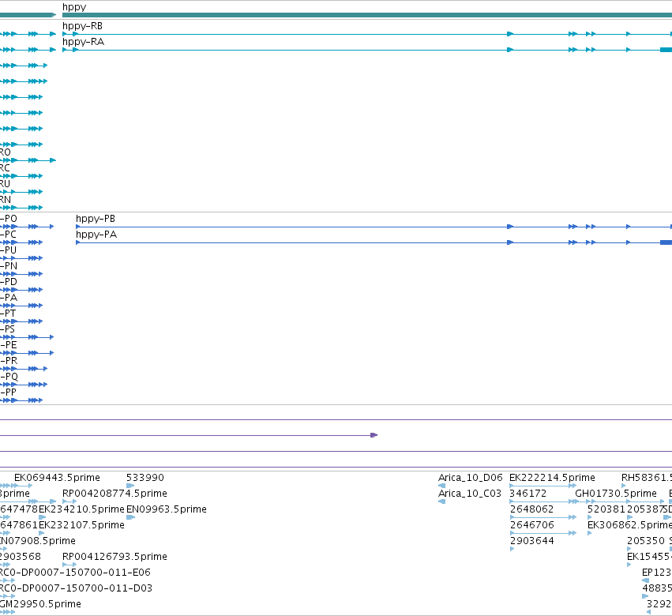Screen dimensions: 672x616
Task: Select the -PE protein label
Action: pos(9,345)
